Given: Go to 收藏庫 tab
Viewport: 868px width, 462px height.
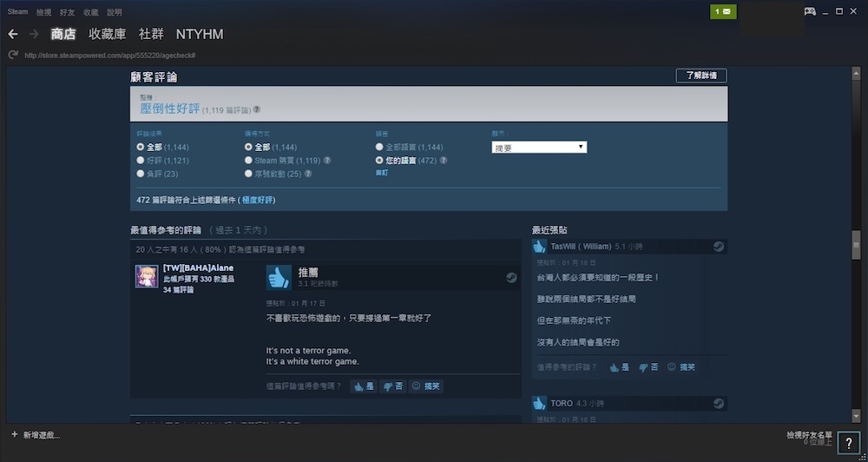Looking at the screenshot, I should point(108,35).
